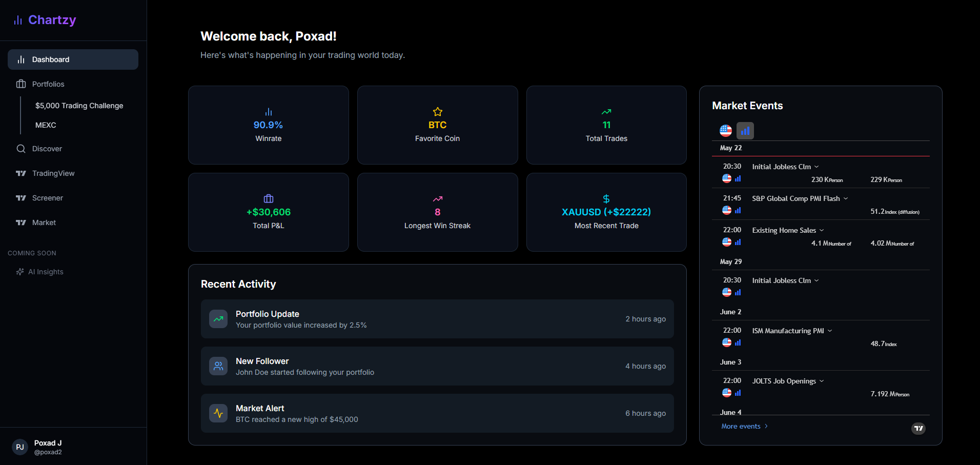980x465 pixels.
Task: Click the BTC favorite coin value
Action: [438, 125]
